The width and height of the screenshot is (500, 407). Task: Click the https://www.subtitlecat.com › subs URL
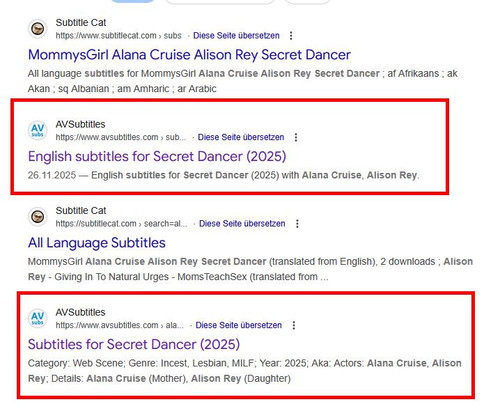point(119,36)
